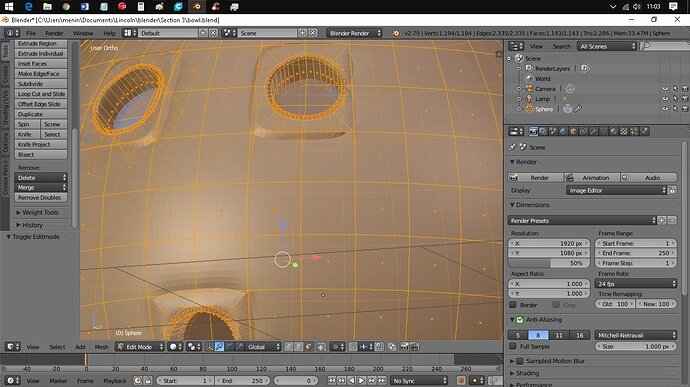Click the record auto-keyframe red button

pos(461,381)
